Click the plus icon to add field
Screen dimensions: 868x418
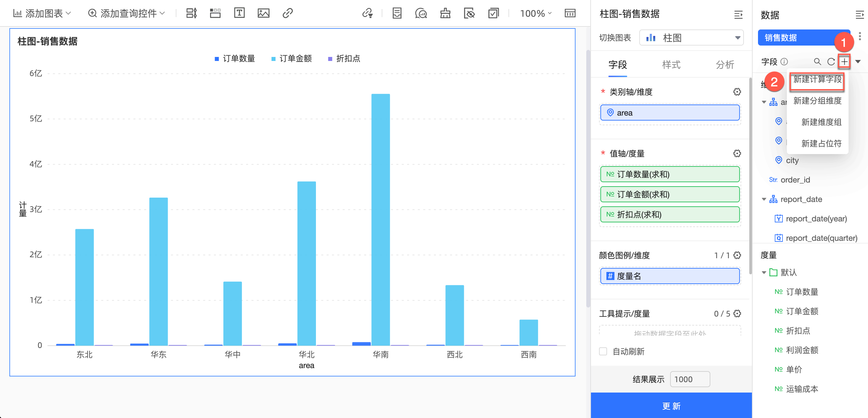[x=844, y=62]
